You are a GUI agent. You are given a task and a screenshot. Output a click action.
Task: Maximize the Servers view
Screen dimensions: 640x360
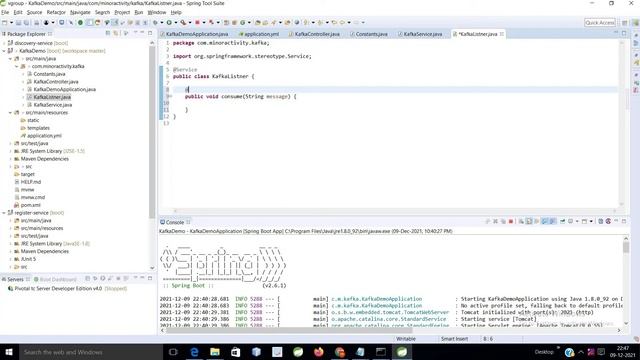150,278
